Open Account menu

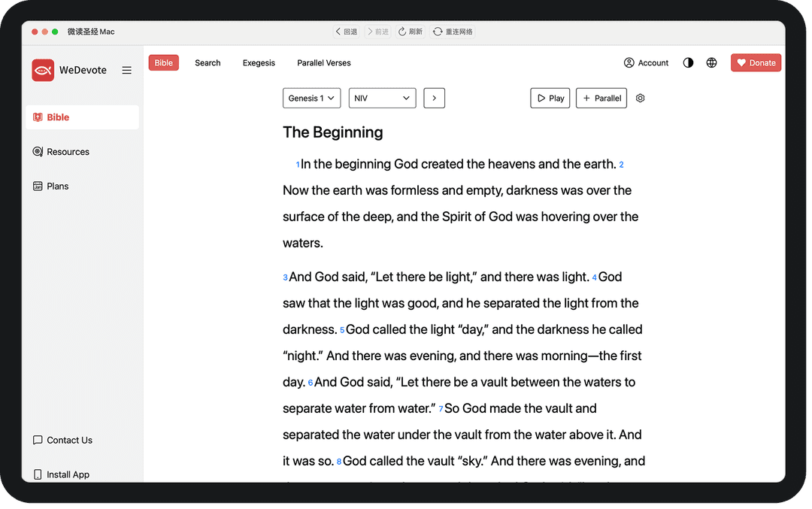click(646, 63)
